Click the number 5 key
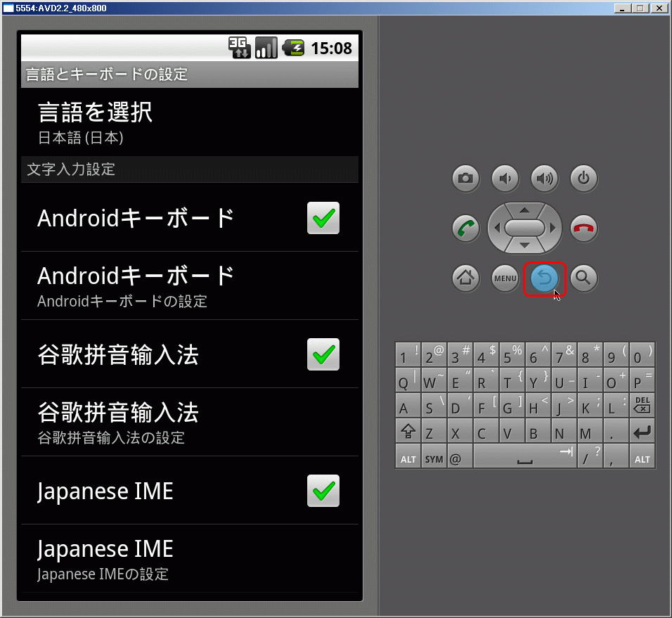The width and height of the screenshot is (672, 618). pyautogui.click(x=512, y=354)
